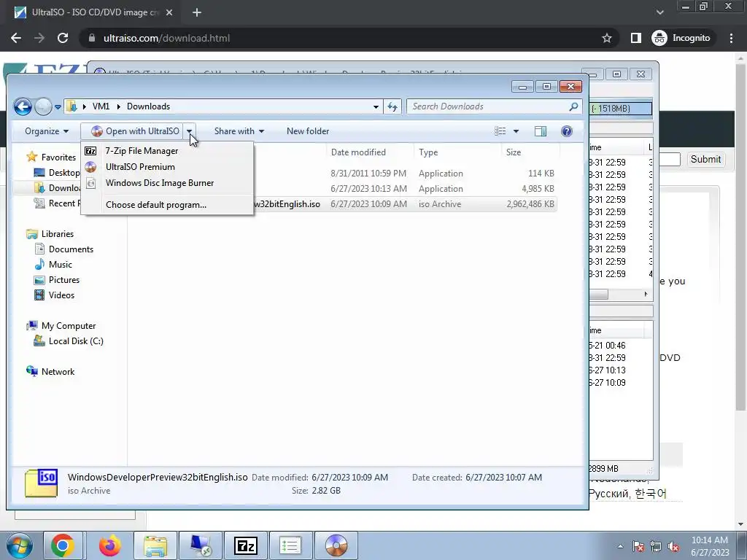Click the search magnifier icon in Explorer
The height and width of the screenshot is (560, 747).
tap(573, 106)
